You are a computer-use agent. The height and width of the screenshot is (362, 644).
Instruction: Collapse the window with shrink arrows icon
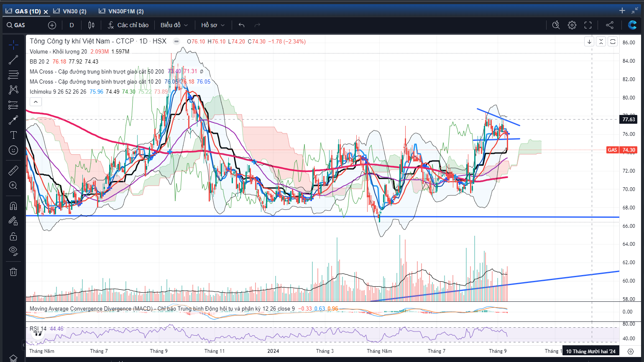[x=635, y=10]
